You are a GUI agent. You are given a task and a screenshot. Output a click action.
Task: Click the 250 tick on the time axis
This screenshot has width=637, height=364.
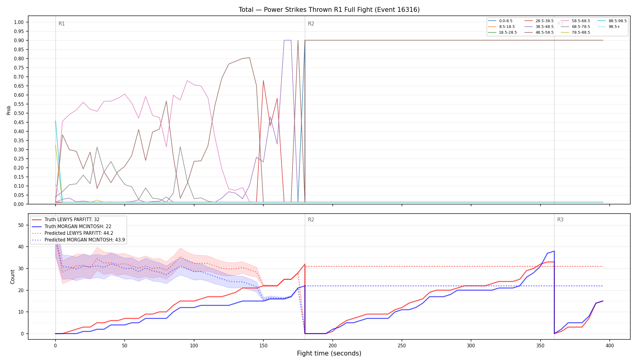(402, 345)
